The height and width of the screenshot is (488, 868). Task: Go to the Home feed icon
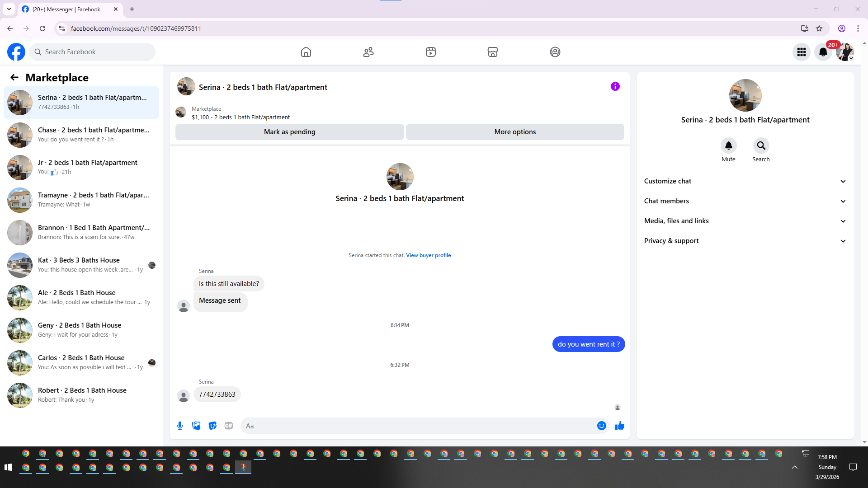[x=306, y=52]
